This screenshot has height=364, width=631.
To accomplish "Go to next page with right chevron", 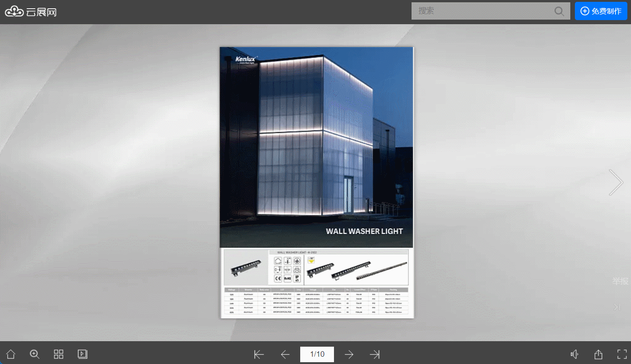I will tap(616, 182).
